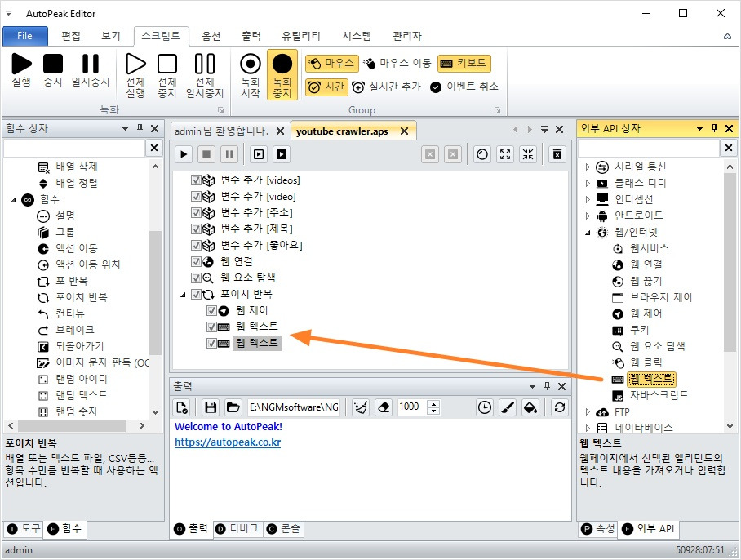Uncheck the 포이치 반복 script row checkbox
Viewport: 741px width, 560px height.
[x=196, y=294]
